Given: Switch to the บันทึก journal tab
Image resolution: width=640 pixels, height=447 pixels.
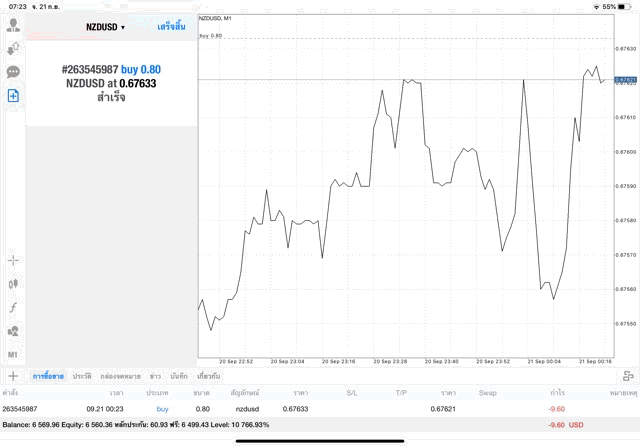Looking at the screenshot, I should 179,376.
